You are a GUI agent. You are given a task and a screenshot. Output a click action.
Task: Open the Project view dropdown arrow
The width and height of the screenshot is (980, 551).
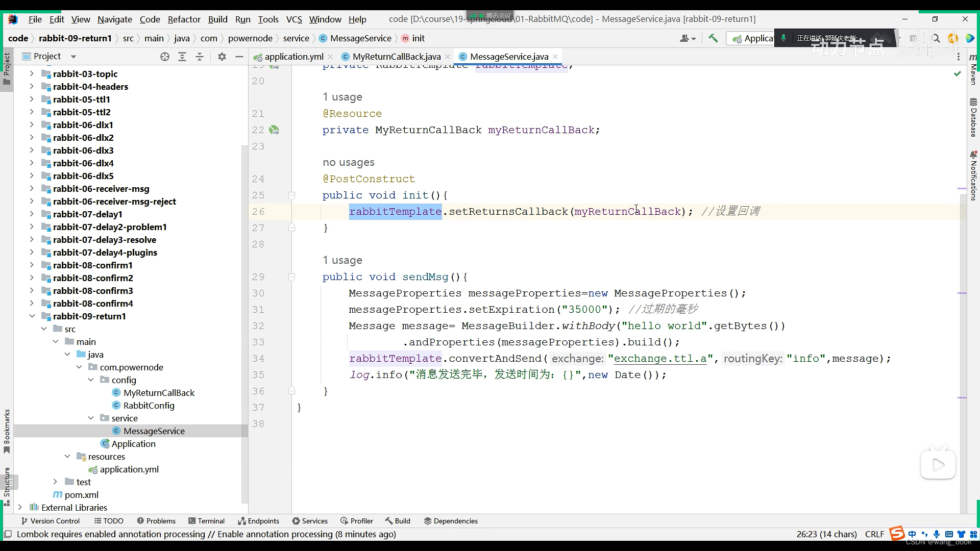click(x=73, y=57)
